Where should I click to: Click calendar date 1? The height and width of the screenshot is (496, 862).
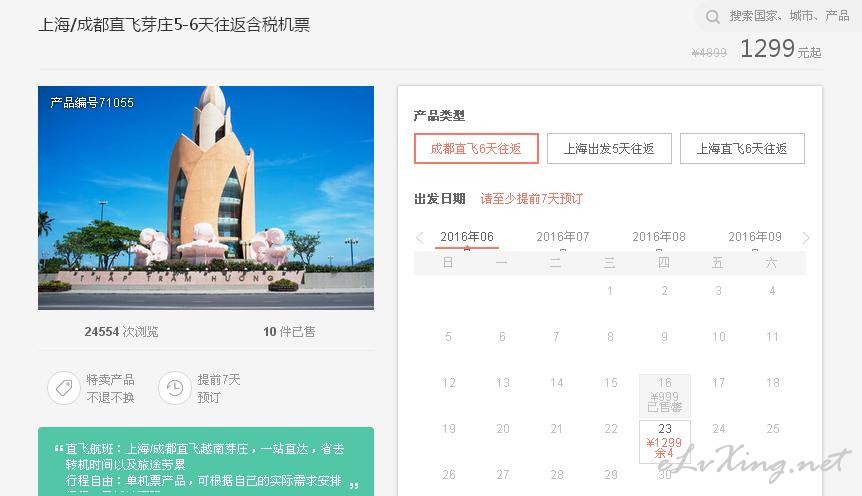pos(610,290)
